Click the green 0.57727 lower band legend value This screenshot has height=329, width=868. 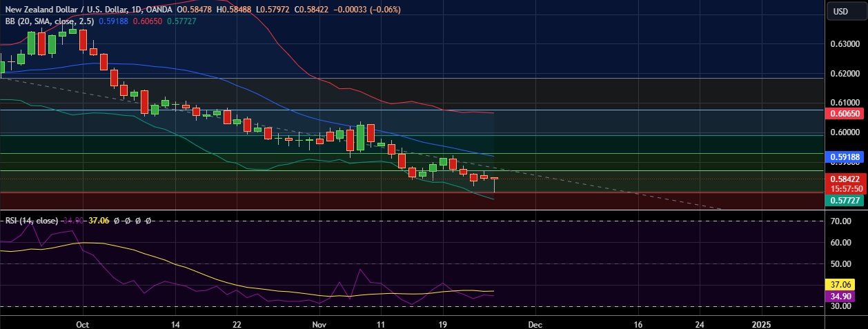pos(182,21)
